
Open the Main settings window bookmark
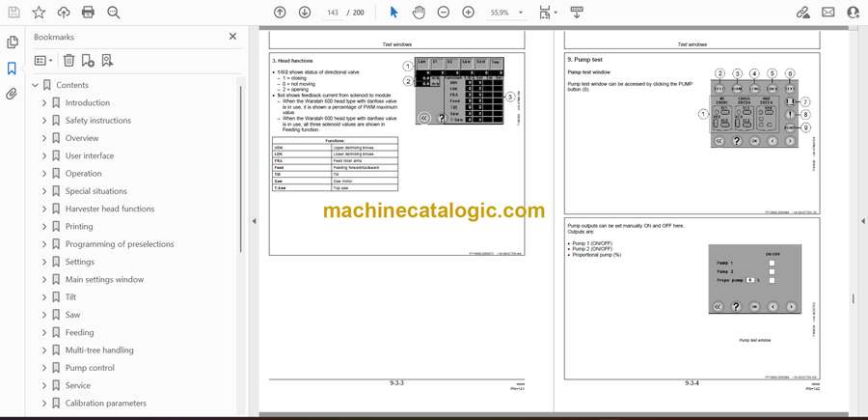[104, 279]
